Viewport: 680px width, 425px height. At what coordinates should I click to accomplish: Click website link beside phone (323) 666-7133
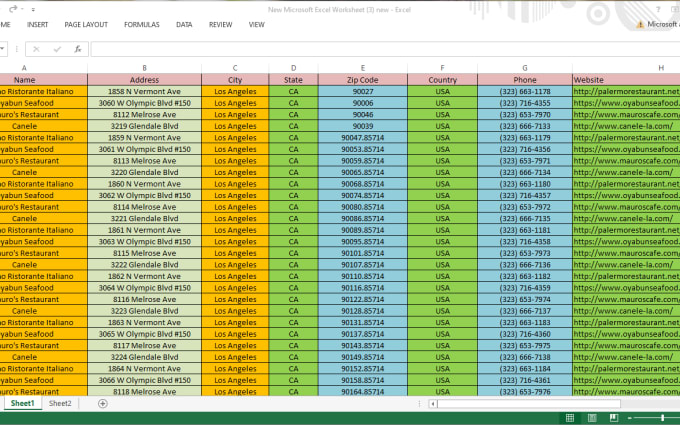(623, 126)
